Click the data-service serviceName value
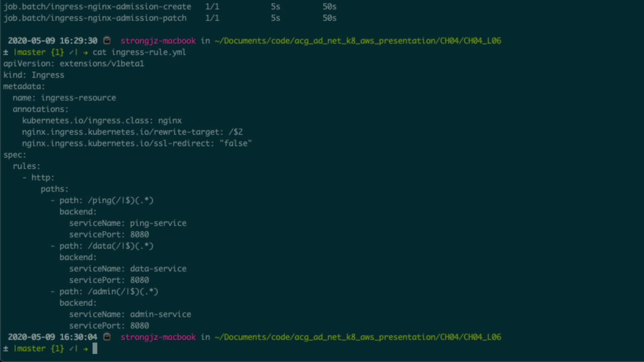Viewport: 644px width, 362px height. click(x=158, y=269)
